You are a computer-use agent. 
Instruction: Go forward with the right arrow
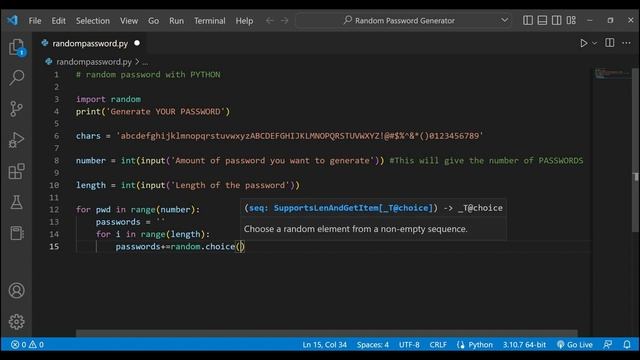pos(284,20)
